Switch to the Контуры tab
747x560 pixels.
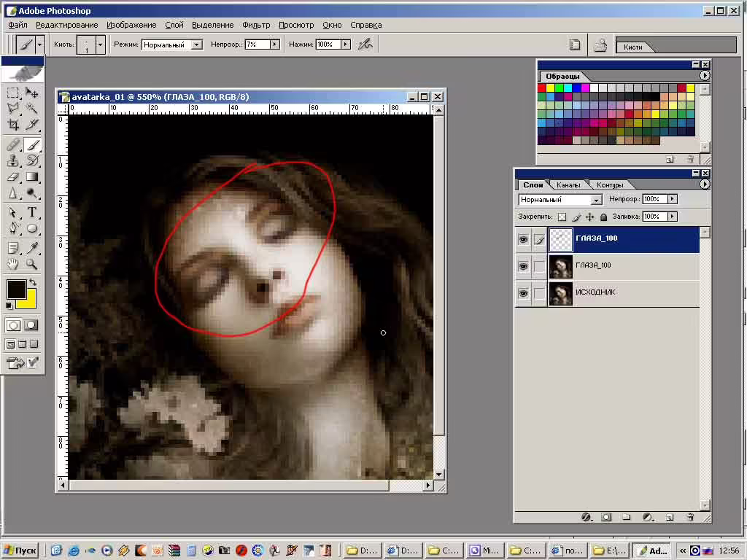(610, 184)
